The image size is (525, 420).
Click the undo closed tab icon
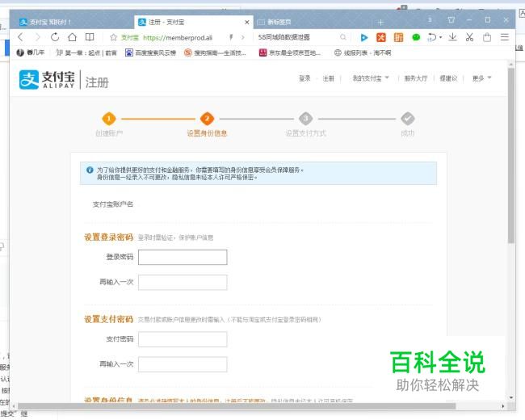pos(432,37)
